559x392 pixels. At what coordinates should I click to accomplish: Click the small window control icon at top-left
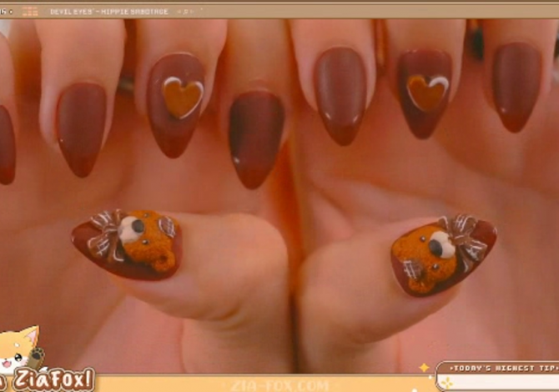coord(8,11)
